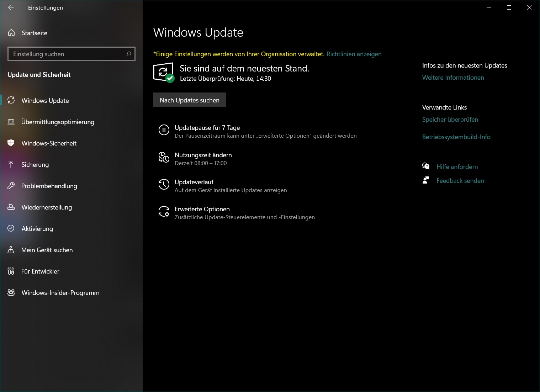Click the Startseite home icon
The width and height of the screenshot is (540, 392).
click(11, 33)
